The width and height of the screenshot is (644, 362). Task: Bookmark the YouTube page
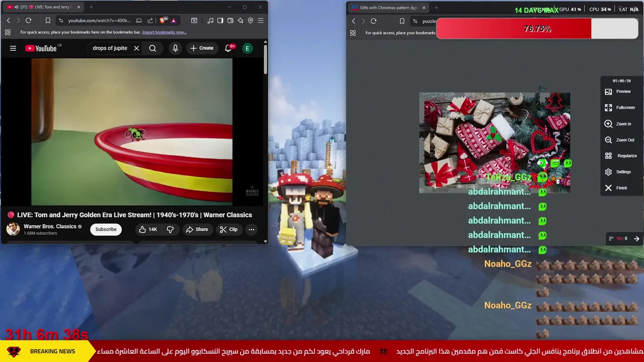pos(48,21)
